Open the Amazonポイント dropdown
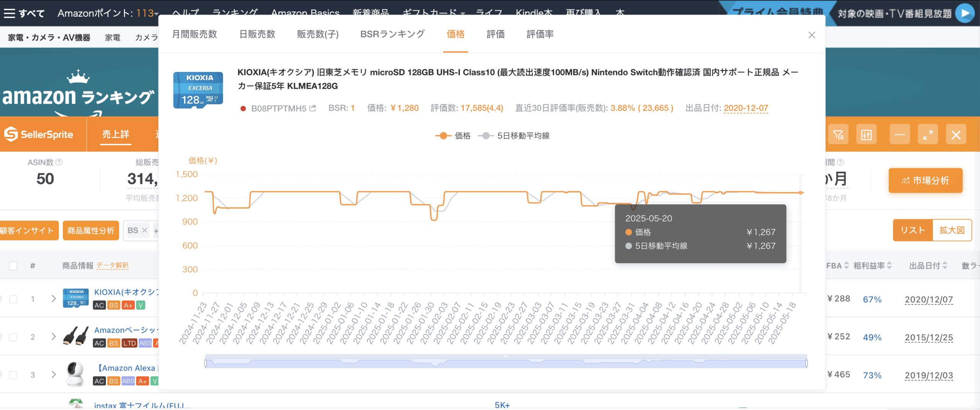Screen dimensions: 980x410 108,13
